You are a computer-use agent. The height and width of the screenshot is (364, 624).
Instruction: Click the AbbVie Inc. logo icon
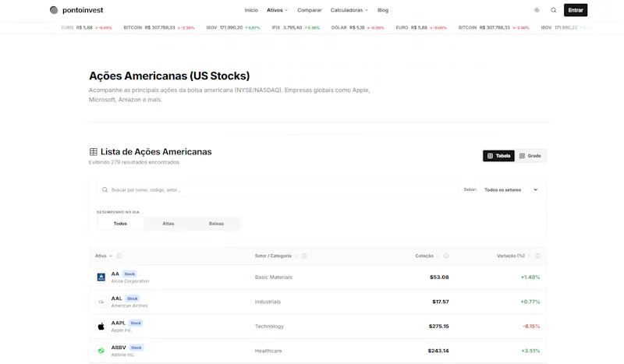pyautogui.click(x=101, y=351)
